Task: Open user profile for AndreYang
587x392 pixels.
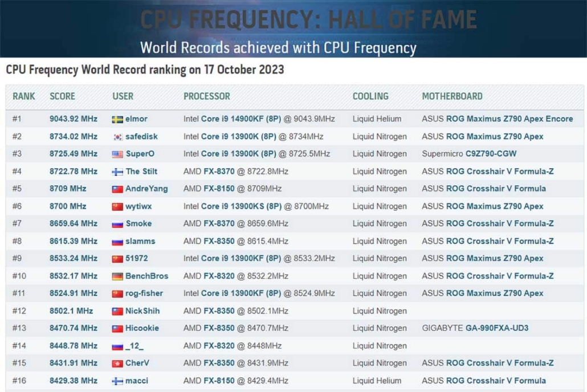Action: pyautogui.click(x=146, y=189)
